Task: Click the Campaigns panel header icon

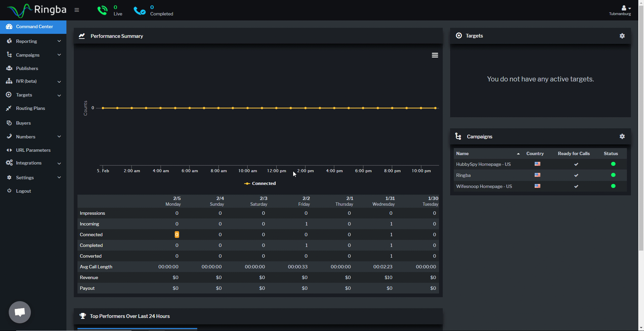Action: [458, 136]
